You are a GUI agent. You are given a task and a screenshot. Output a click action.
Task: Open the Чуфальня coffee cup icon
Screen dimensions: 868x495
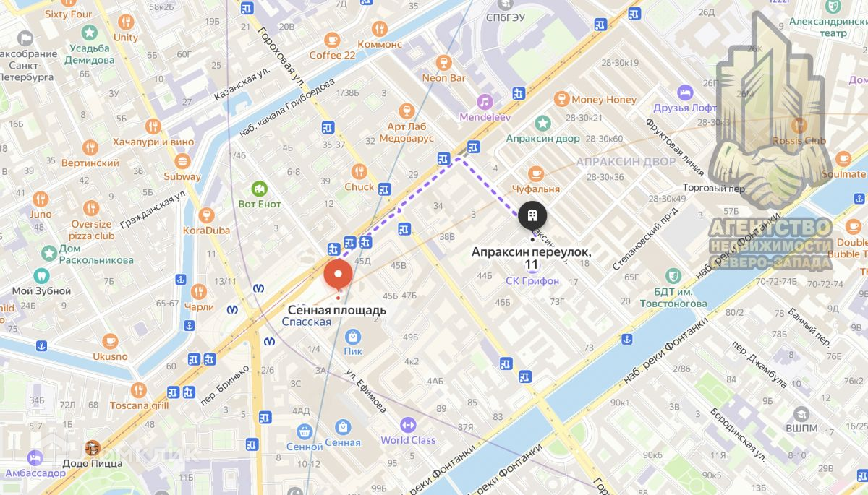tap(535, 173)
